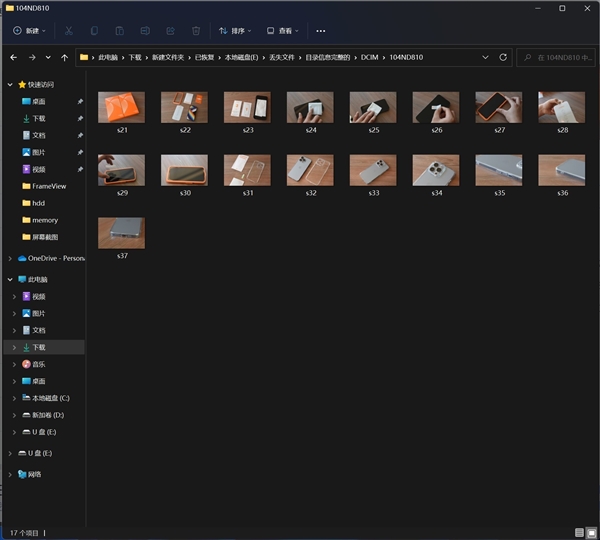The height and width of the screenshot is (540, 600).
Task: Go back with the left arrow
Action: point(13,57)
